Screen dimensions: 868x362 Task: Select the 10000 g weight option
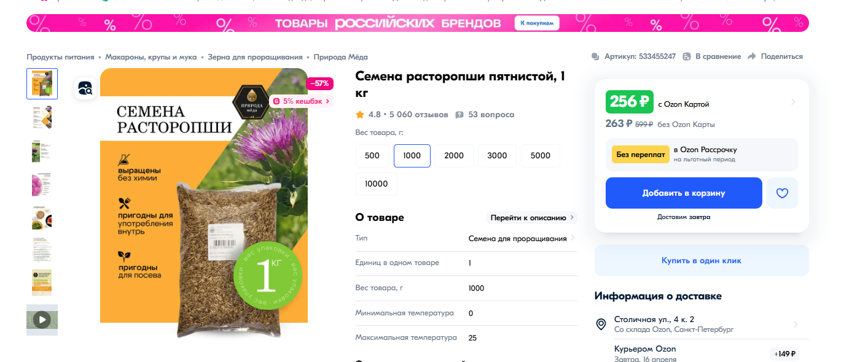coord(377,184)
